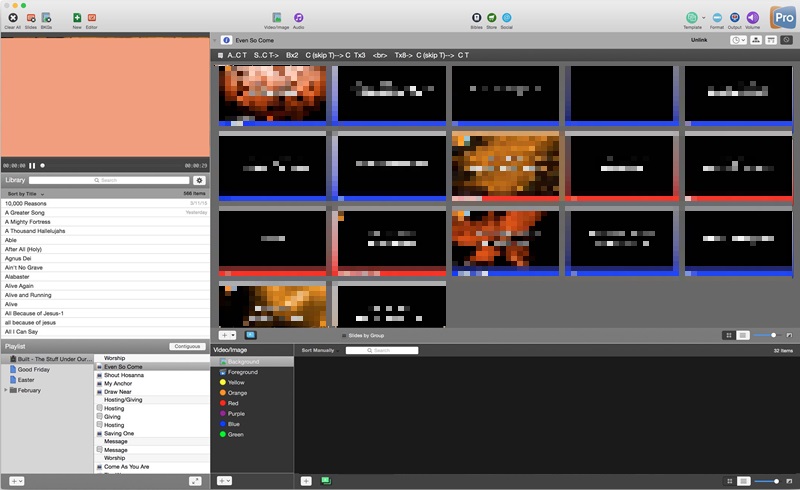Click the Slides clear icon
Viewport: 800px width, 490px height.
[31, 18]
